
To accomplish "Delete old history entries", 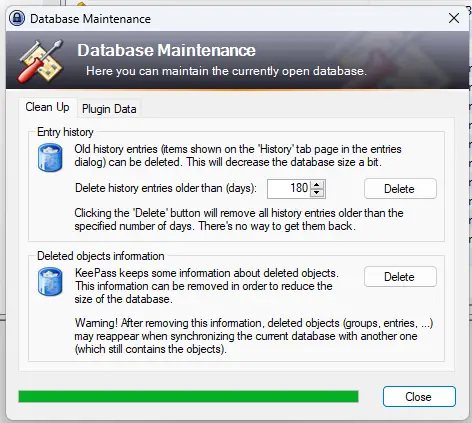I will (400, 189).
